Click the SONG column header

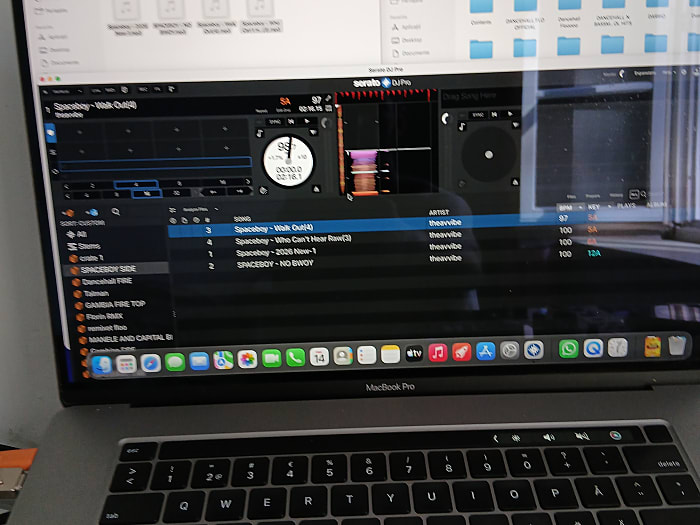[242, 219]
